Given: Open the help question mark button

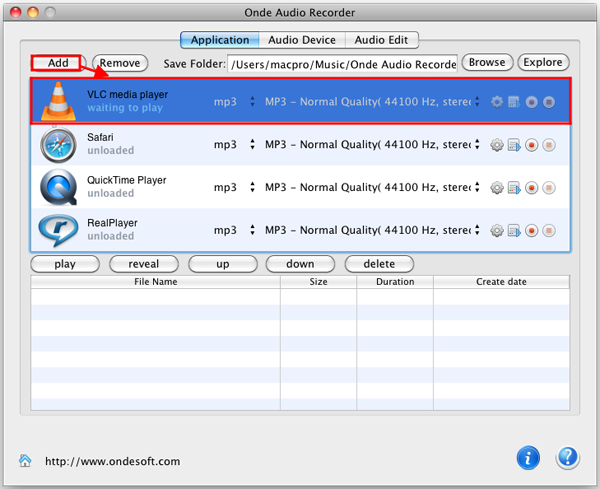Looking at the screenshot, I should click(567, 458).
